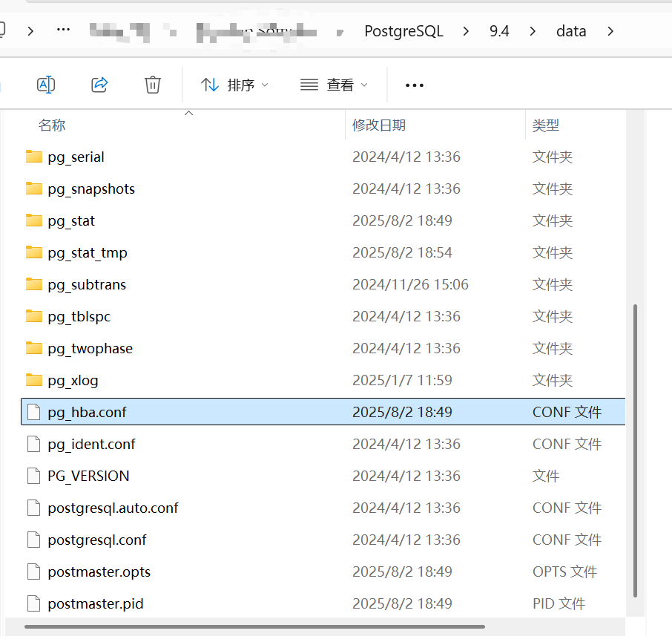Select the pg_stat folder icon

click(x=34, y=220)
